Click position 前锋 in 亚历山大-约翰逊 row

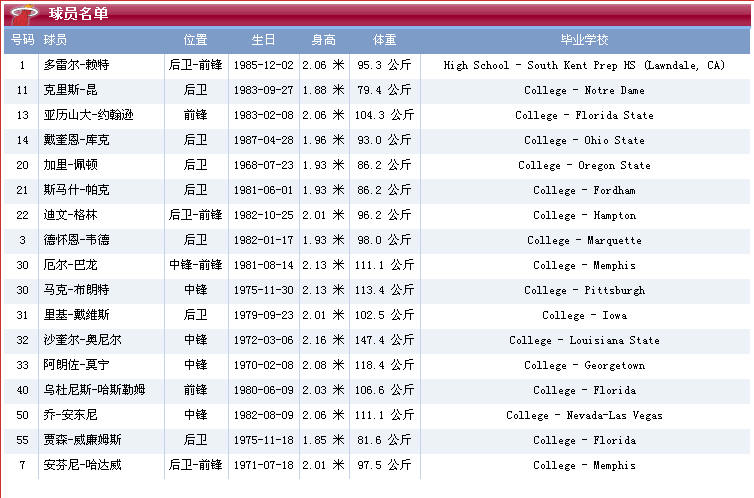click(x=195, y=115)
